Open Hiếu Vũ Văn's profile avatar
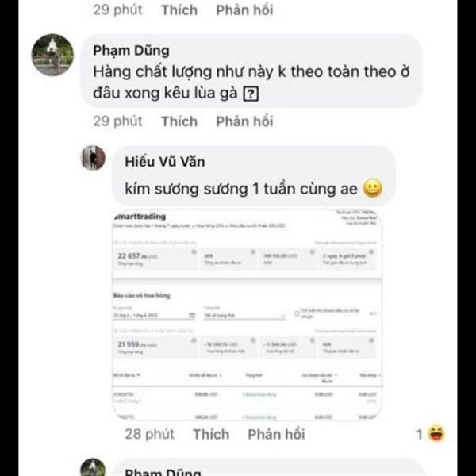The image size is (476, 476). (94, 158)
